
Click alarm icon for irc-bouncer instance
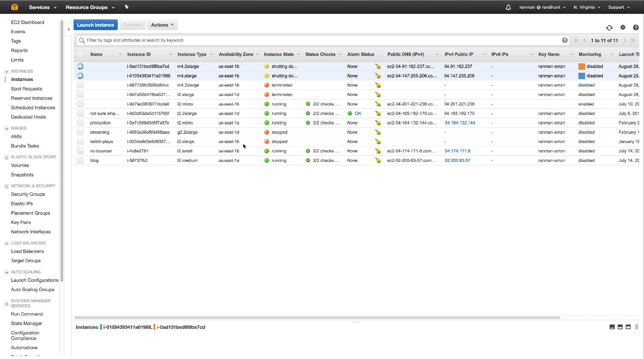(378, 151)
